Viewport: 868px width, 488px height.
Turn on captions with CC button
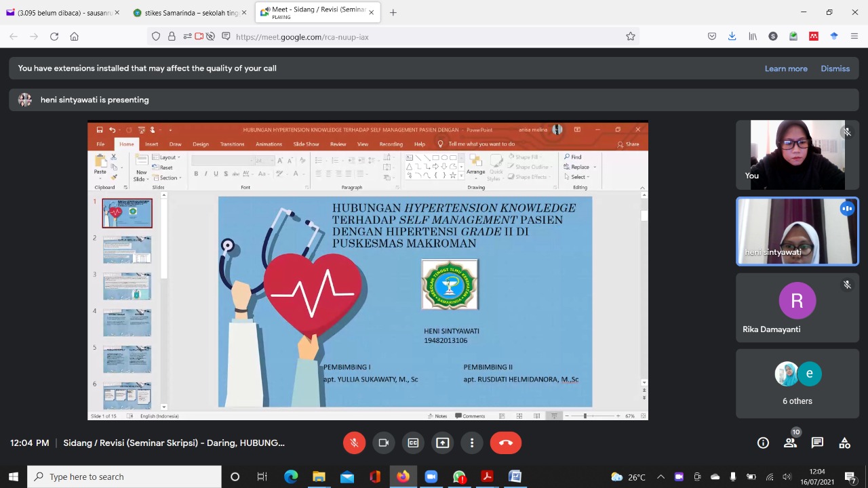tap(413, 443)
